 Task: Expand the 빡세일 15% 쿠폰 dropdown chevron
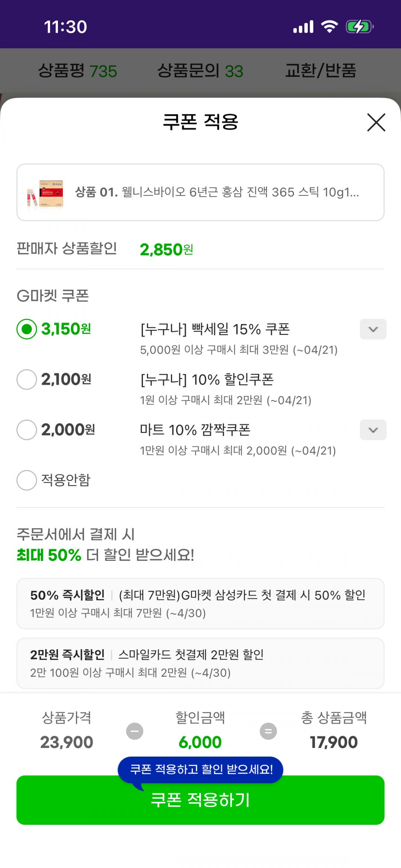pos(373,329)
